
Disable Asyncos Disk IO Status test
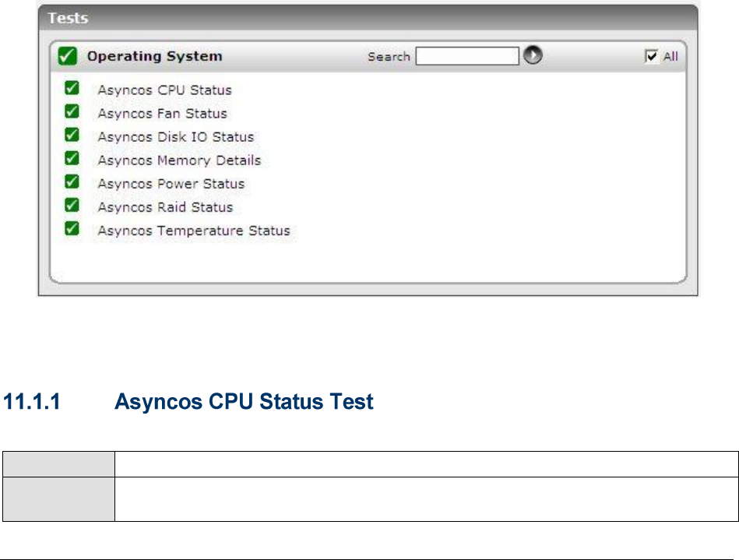click(72, 136)
